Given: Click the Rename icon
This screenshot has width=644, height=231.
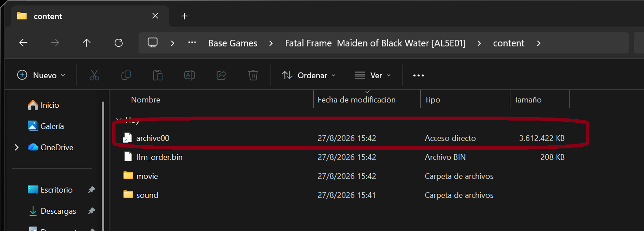Looking at the screenshot, I should click(189, 75).
